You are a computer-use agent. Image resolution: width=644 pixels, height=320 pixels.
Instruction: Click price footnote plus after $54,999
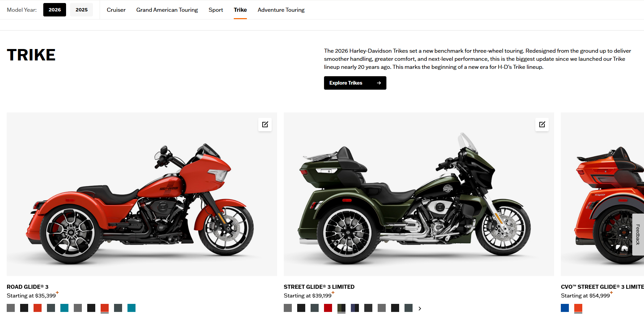(611, 293)
